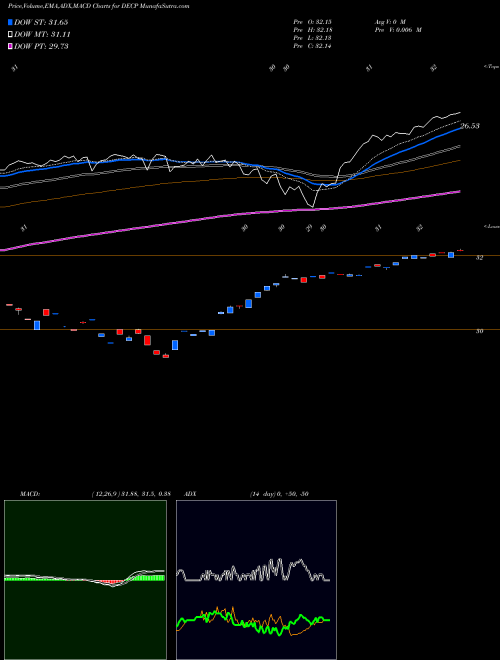
Task: Click the 'Pre H: 32.18' high value
Action: [x=312, y=30]
